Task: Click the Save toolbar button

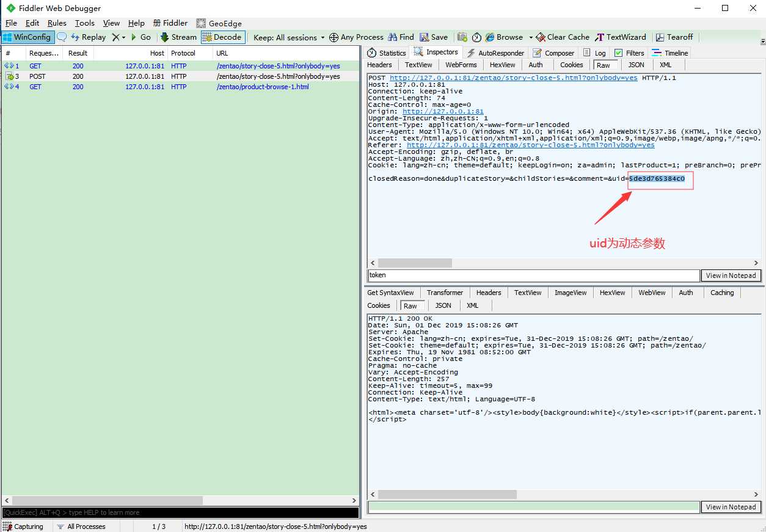Action: 434,37
